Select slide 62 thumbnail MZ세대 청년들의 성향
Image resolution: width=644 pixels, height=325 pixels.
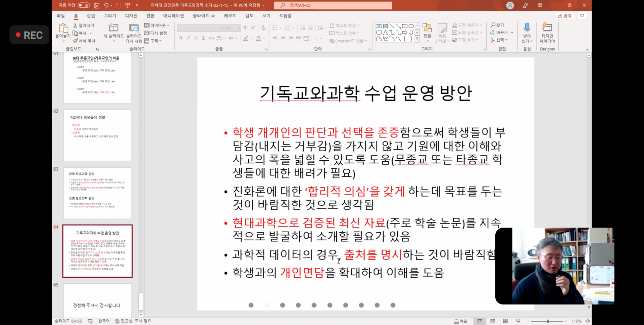pos(97,135)
